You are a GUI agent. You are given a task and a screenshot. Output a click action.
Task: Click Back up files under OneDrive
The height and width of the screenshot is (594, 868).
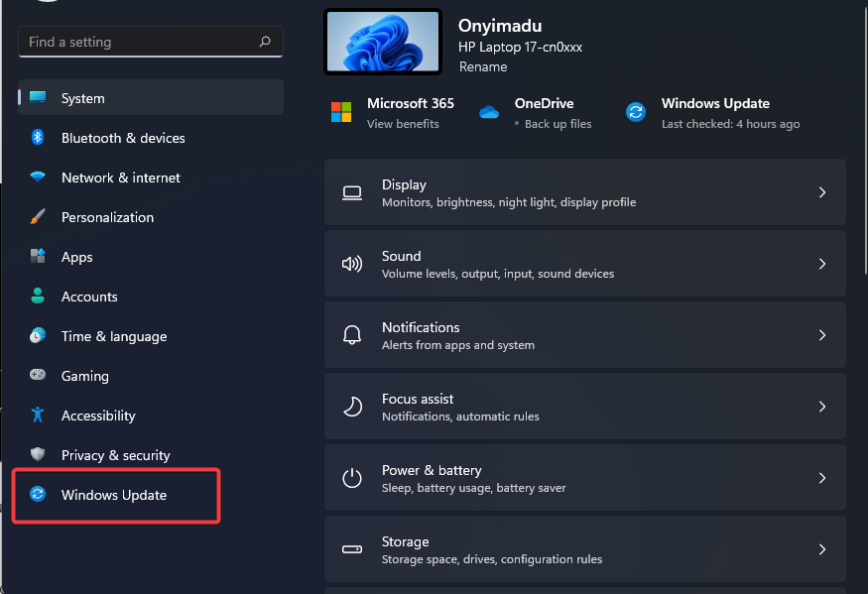point(558,124)
